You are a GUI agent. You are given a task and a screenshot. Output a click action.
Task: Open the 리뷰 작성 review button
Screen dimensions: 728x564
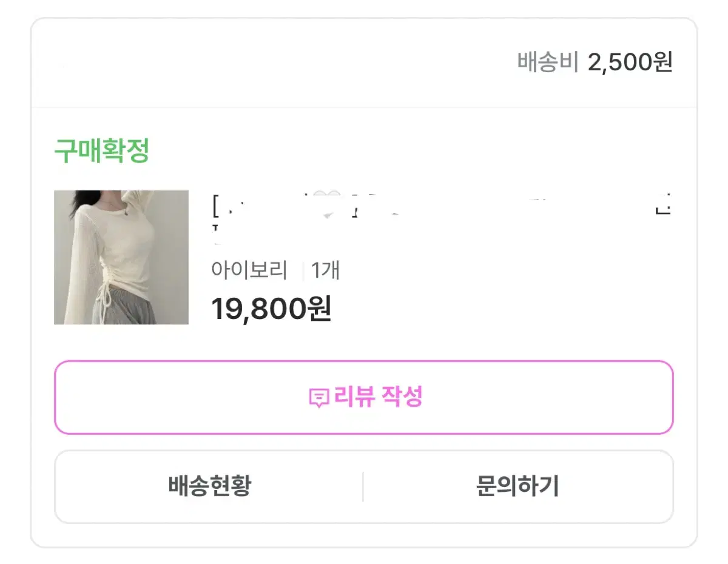click(364, 397)
